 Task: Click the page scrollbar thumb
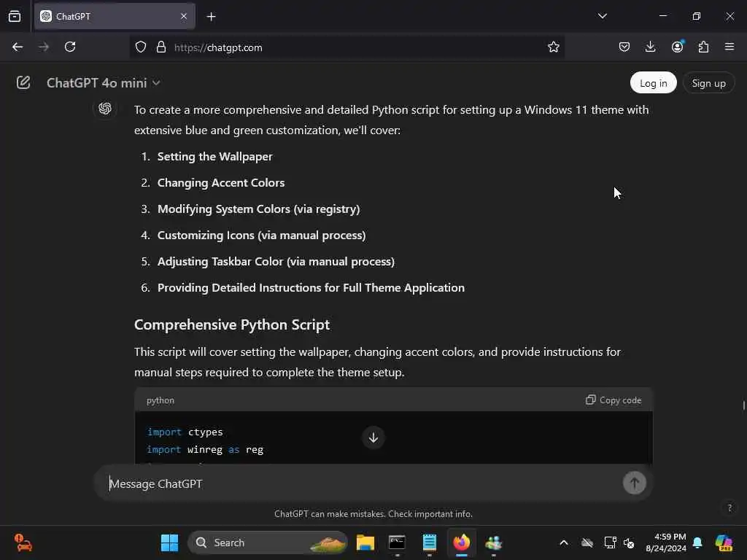coord(743,405)
